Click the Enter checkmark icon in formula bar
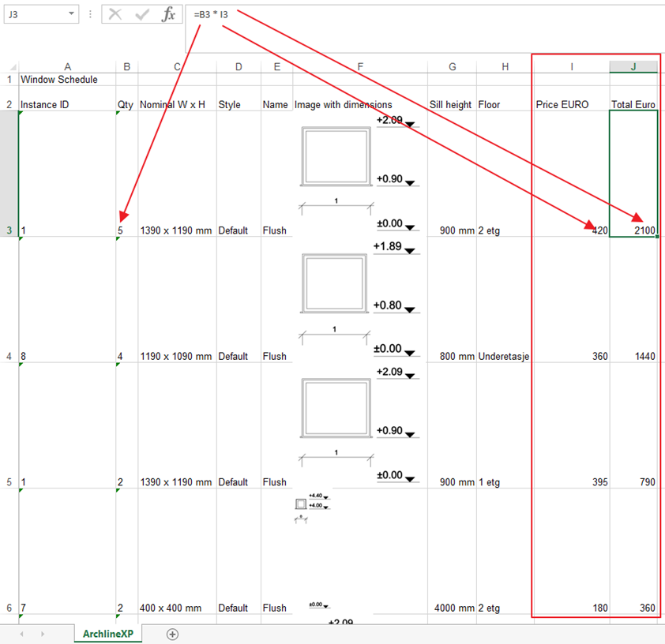665x644 pixels. pos(142,15)
